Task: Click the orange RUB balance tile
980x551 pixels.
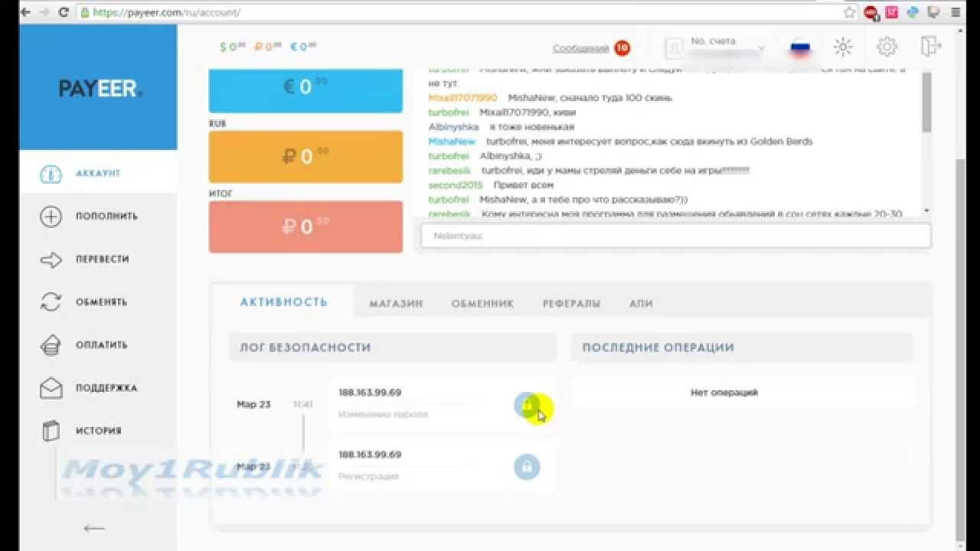Action: coord(305,157)
